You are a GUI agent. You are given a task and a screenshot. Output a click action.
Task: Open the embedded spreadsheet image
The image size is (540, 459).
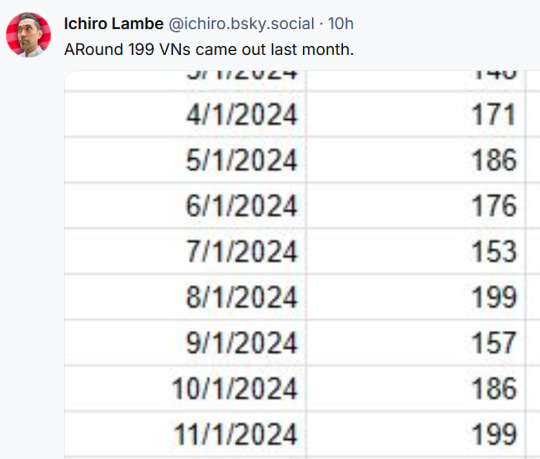coord(302,264)
